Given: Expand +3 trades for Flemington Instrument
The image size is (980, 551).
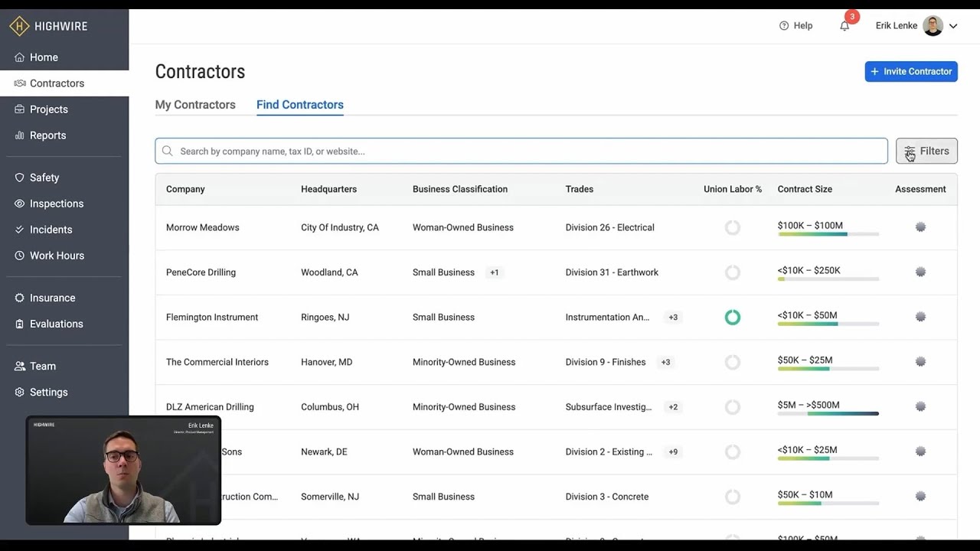Looking at the screenshot, I should click(673, 317).
